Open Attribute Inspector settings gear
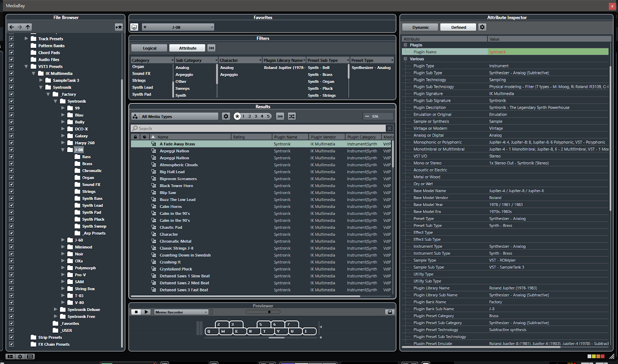 tap(482, 27)
